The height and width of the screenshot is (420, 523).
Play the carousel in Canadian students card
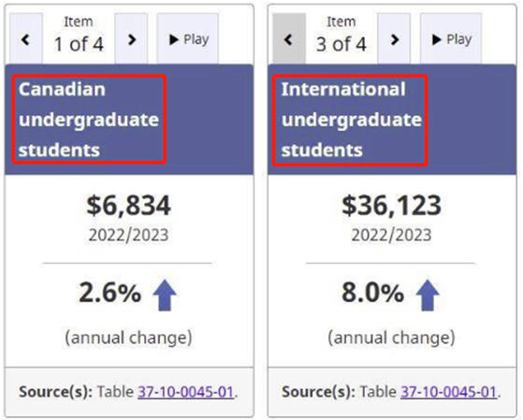coord(188,38)
